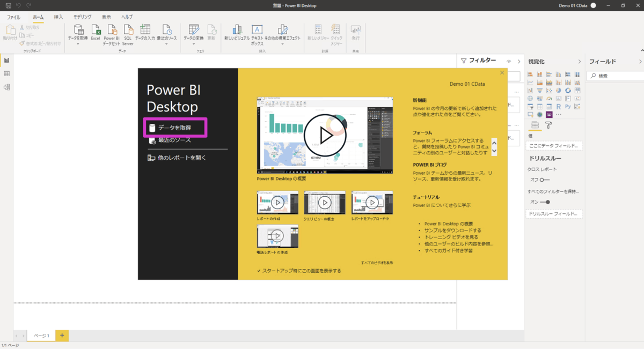Viewport: 644px width, 349px height.
Task: Toggle すべてのフィルターを保持 switch
Action: coord(545,202)
